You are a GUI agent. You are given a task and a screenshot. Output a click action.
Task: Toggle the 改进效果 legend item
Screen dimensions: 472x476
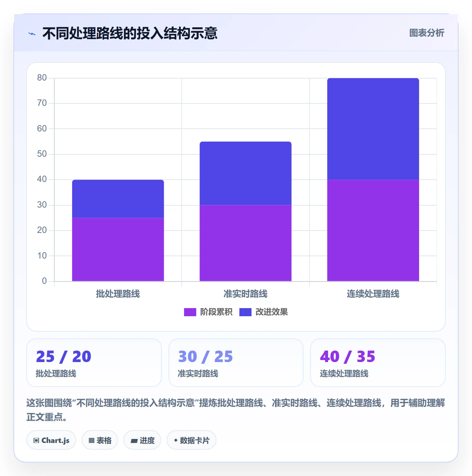264,312
